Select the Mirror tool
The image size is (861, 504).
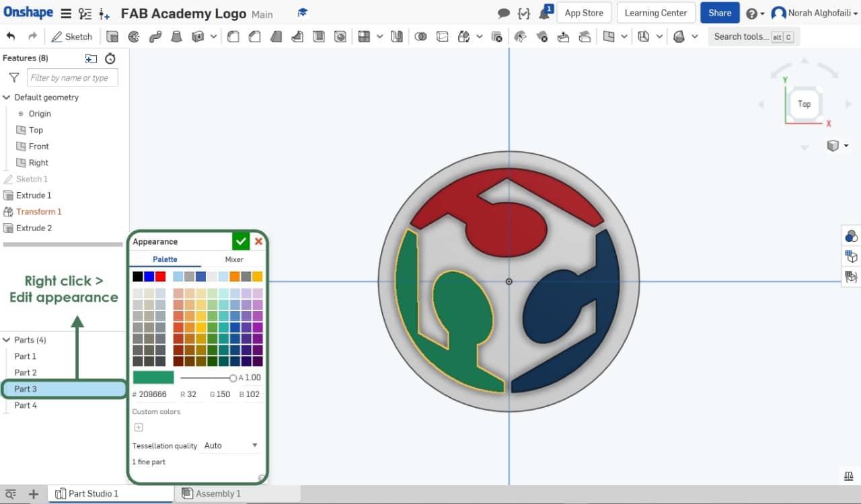tap(397, 36)
